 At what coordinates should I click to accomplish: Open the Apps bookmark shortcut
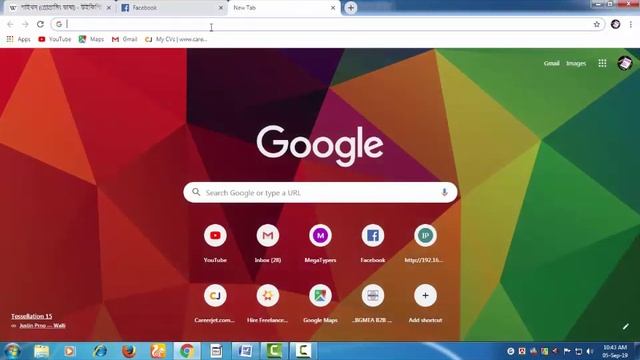tap(18, 39)
